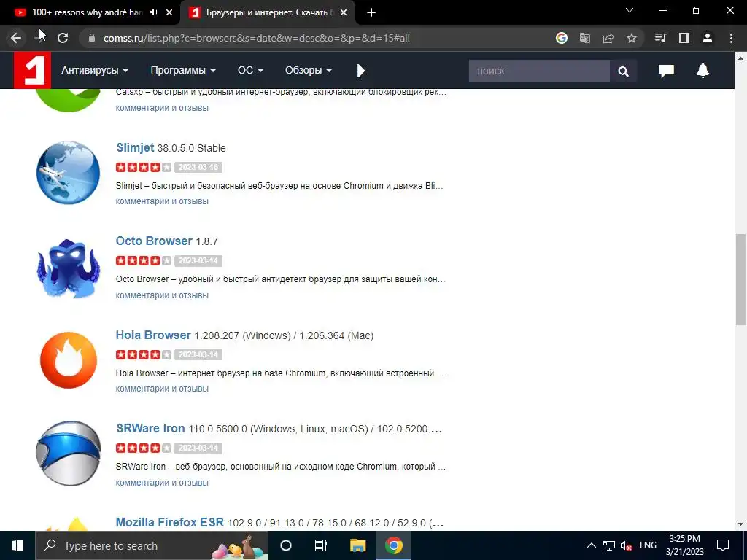Image resolution: width=747 pixels, height=560 pixels.
Task: Toggle the browser side panel
Action: [x=684, y=38]
